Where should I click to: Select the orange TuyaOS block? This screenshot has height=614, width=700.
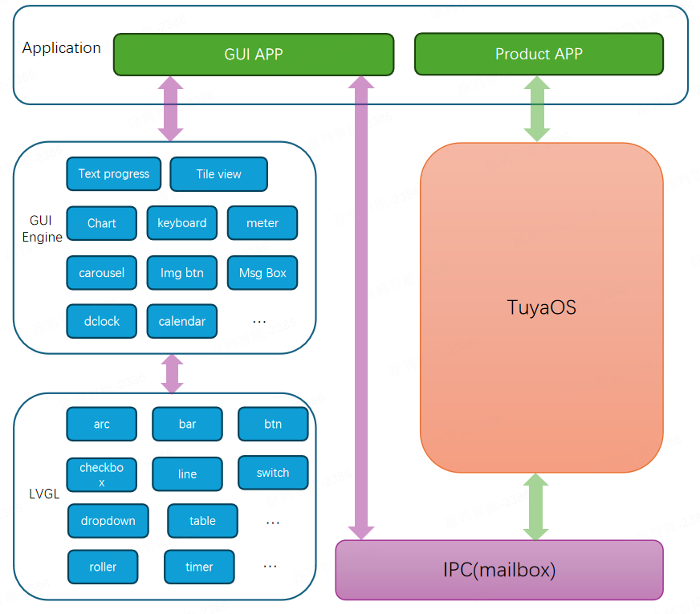542,307
